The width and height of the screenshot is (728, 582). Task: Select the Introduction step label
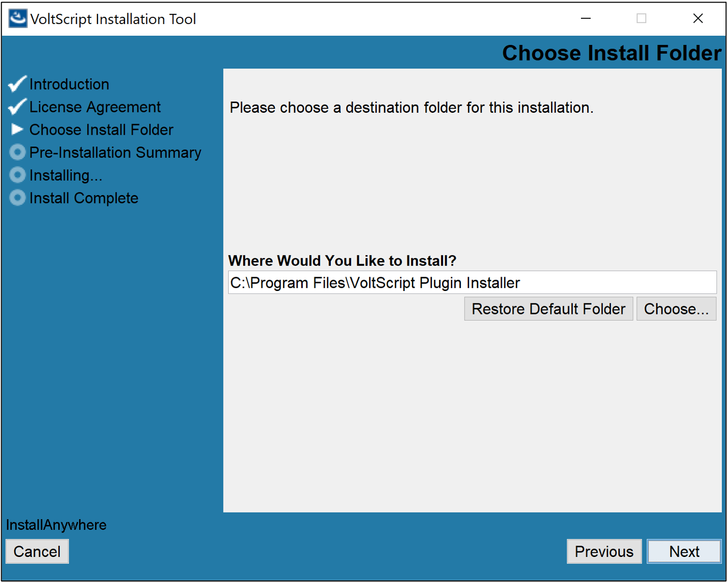pos(69,84)
